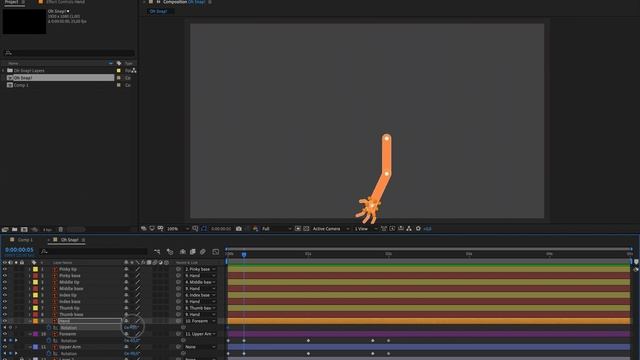Open the graph editor icon in the timeline
The height and width of the screenshot is (360, 640).
coord(216,252)
